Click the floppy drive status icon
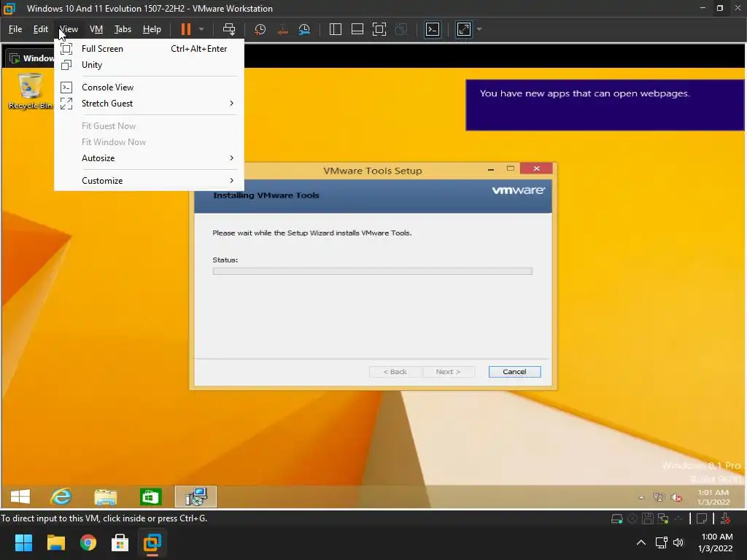 648,518
